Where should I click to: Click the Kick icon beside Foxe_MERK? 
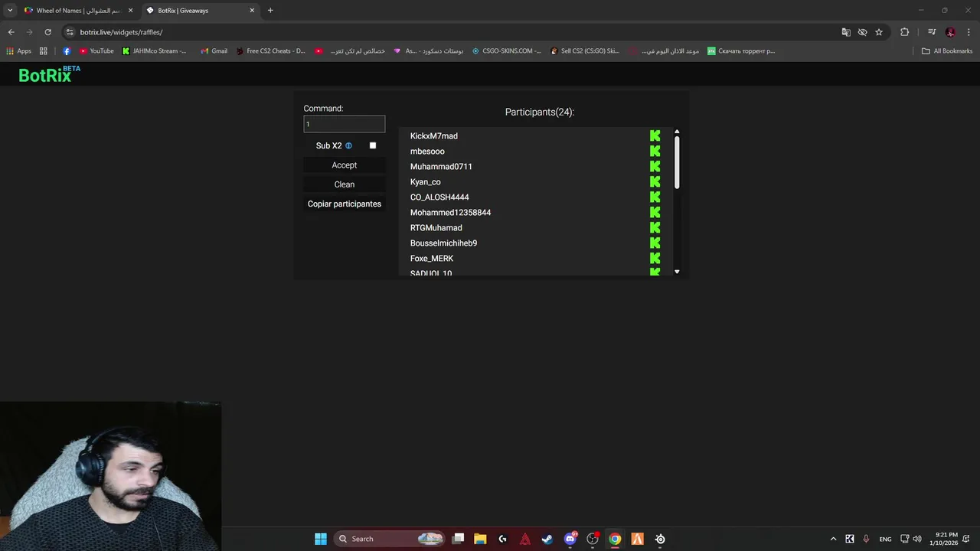pyautogui.click(x=655, y=258)
